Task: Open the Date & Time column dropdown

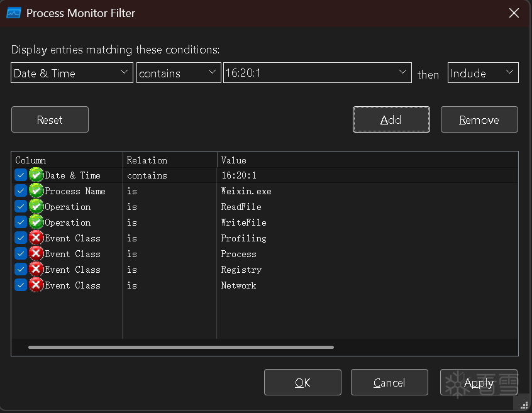Action: (x=72, y=73)
